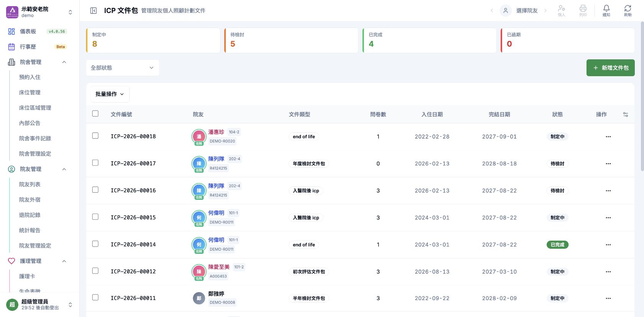Check the row ICP-2026-00017
Viewport: 644px width, 317px height.
tap(95, 163)
